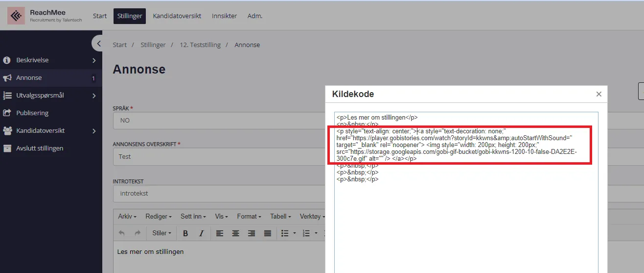Open the Sett inn editor menu
Screen dimensions: 644x273
(x=193, y=216)
